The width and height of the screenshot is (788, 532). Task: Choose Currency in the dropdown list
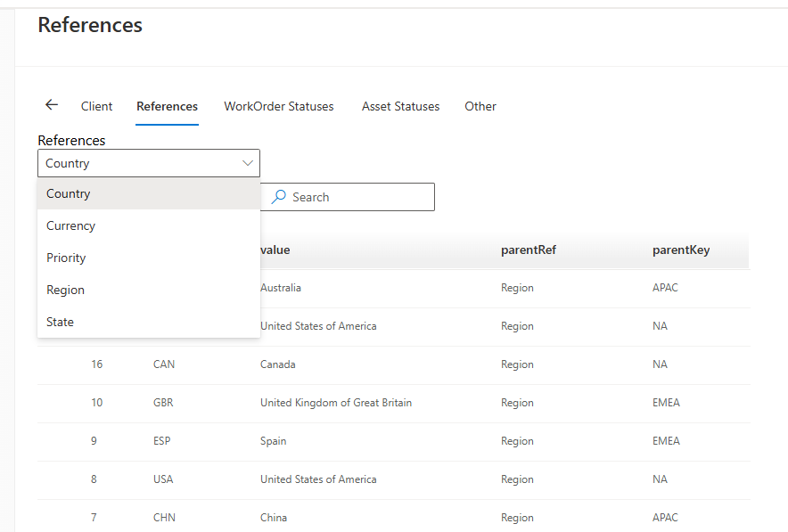(149, 226)
